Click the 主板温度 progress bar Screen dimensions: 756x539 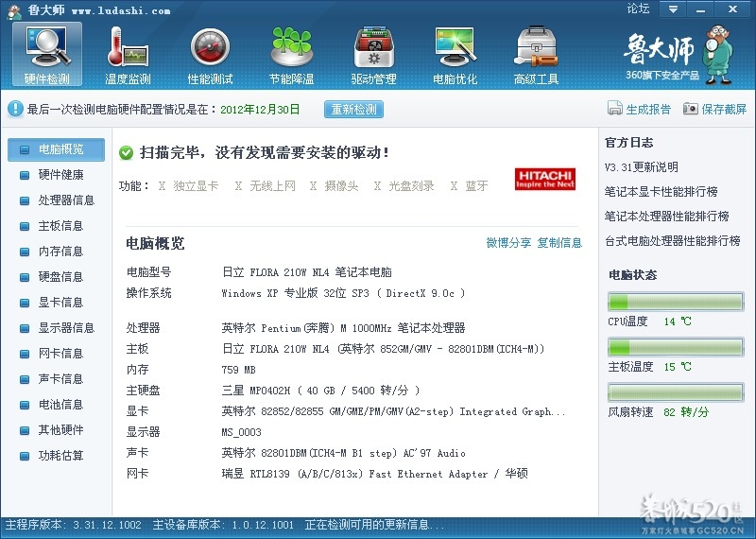point(676,347)
